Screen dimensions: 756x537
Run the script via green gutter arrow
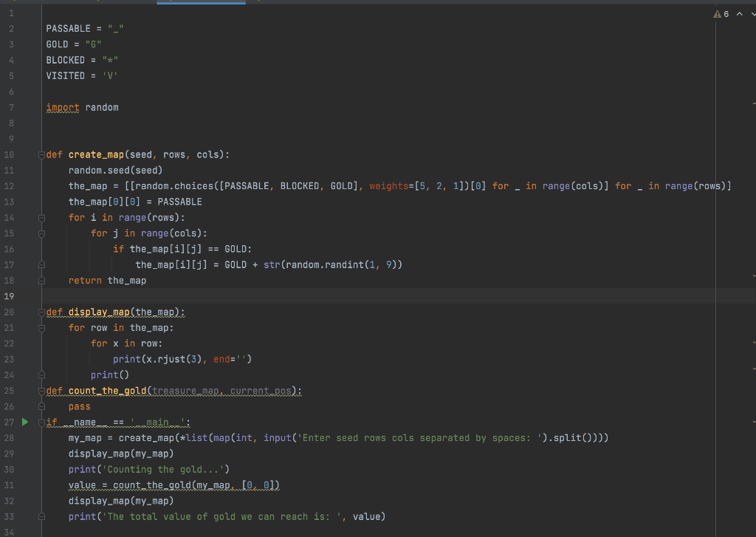tap(24, 422)
